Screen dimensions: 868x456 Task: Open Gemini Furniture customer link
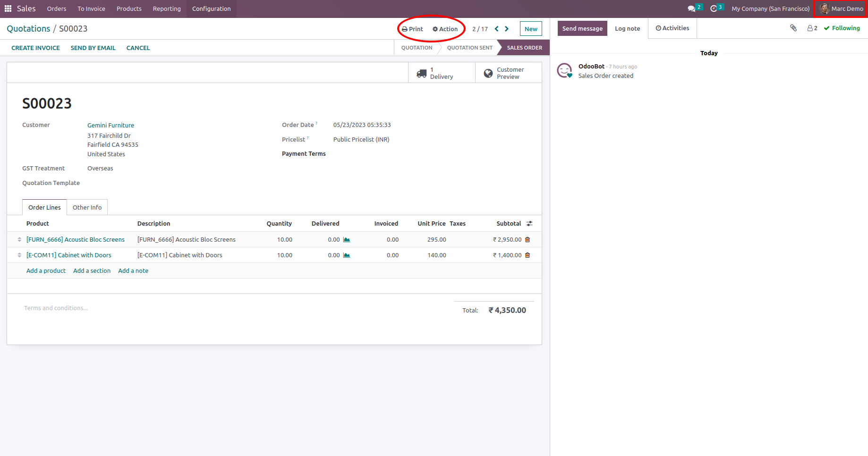[111, 125]
